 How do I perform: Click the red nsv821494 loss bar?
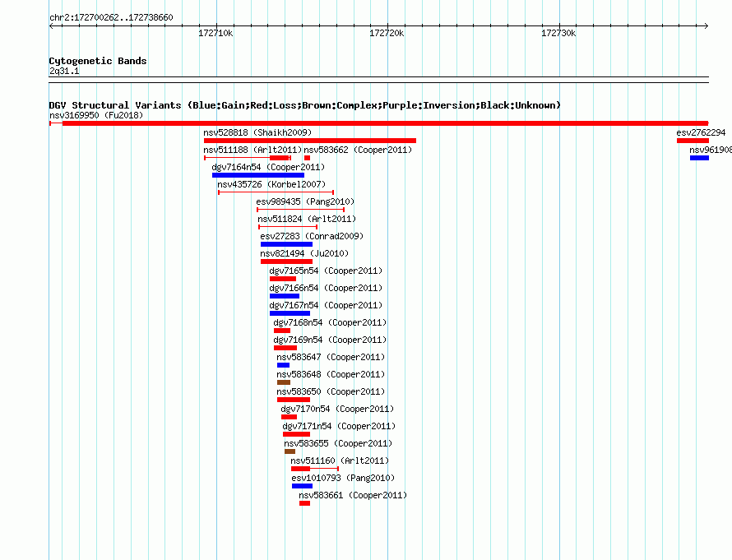click(x=287, y=261)
